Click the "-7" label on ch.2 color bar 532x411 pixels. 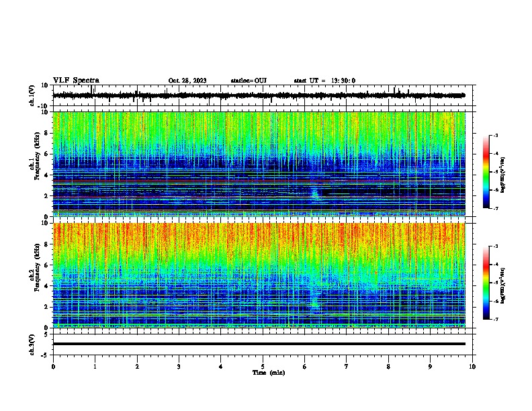(495, 320)
